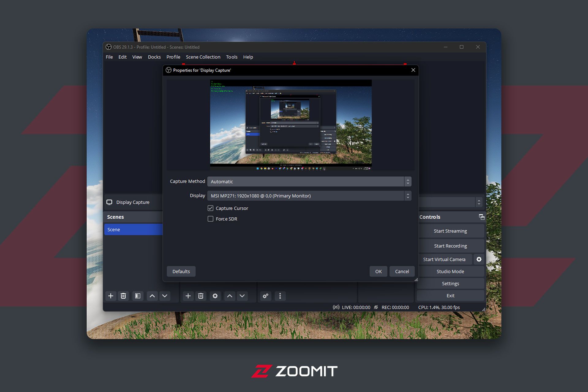Screen dimensions: 588x392
Task: Open the Capture Method dropdown
Action: point(309,182)
